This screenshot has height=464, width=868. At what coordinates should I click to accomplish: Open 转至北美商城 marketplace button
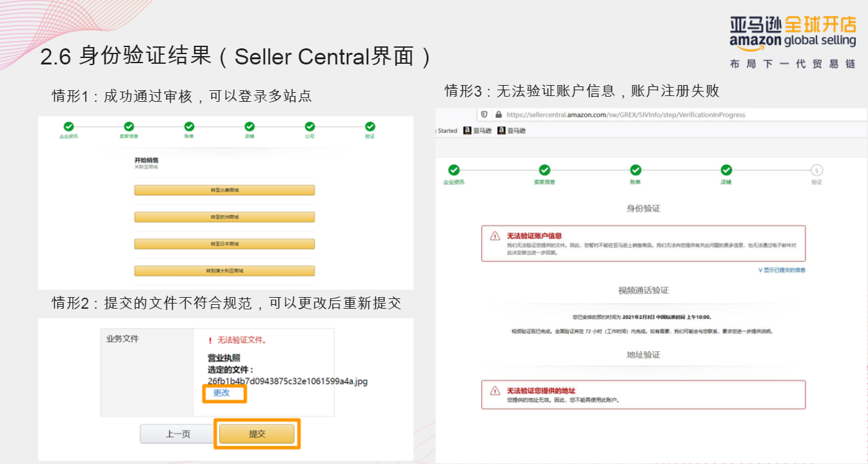(224, 189)
